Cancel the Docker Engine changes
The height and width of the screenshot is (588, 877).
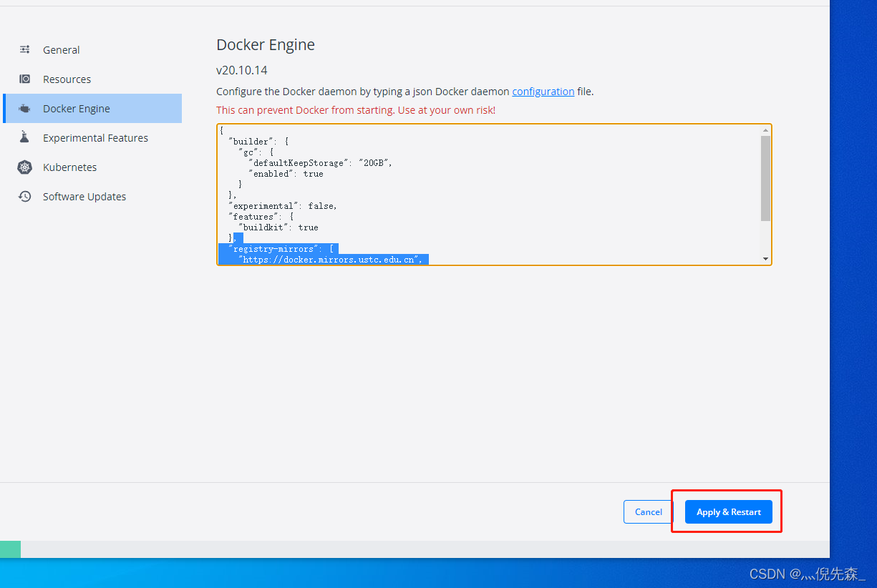(x=649, y=512)
